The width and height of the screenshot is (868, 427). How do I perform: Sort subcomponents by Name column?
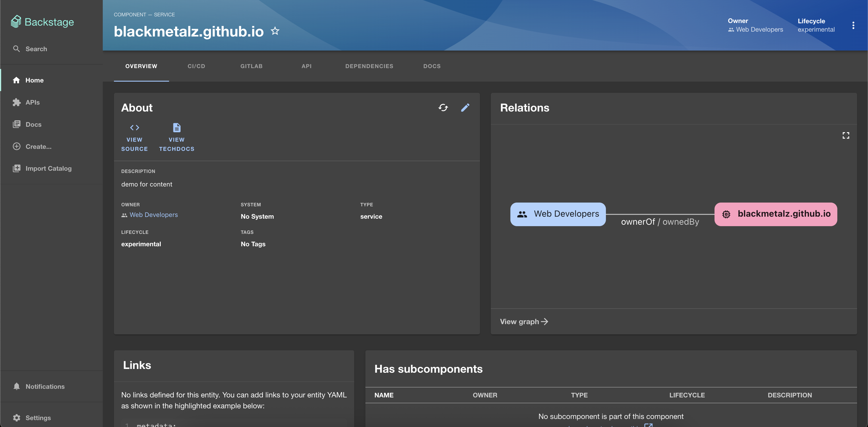click(384, 395)
